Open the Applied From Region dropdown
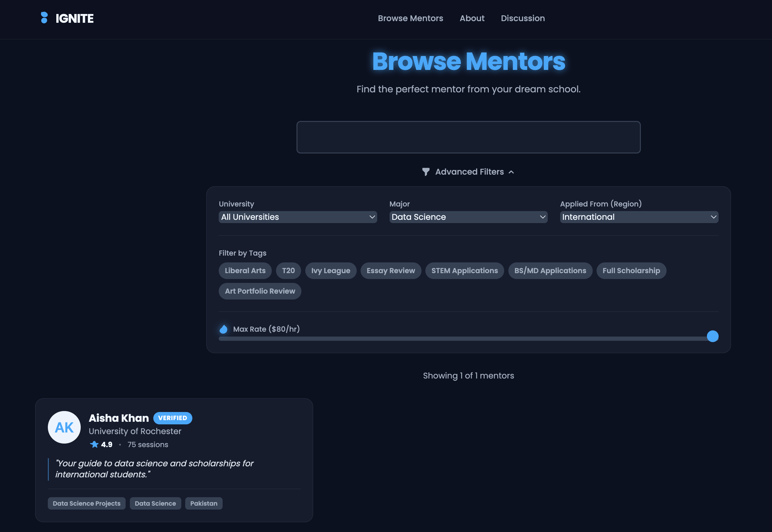 pos(639,217)
